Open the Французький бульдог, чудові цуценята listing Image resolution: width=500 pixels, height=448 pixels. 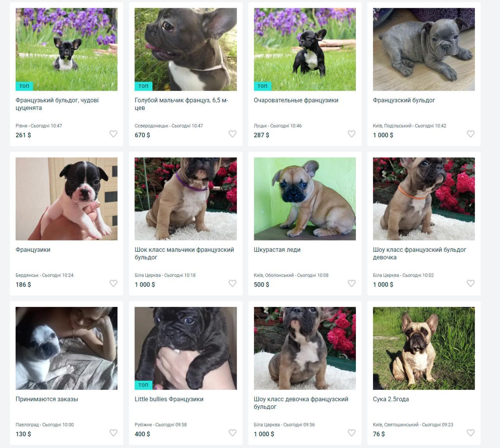pos(57,104)
